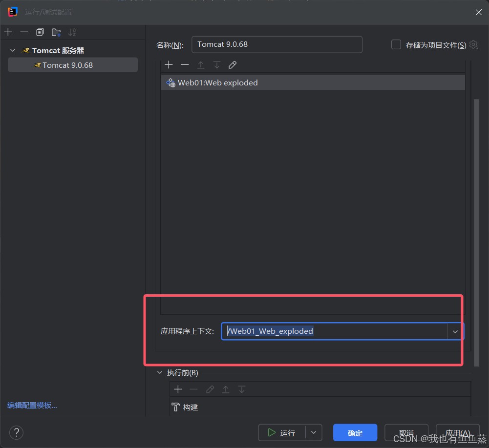Screen dimensions: 489x448
Task: Open the store-as-project-file gear settings
Action: pos(473,45)
